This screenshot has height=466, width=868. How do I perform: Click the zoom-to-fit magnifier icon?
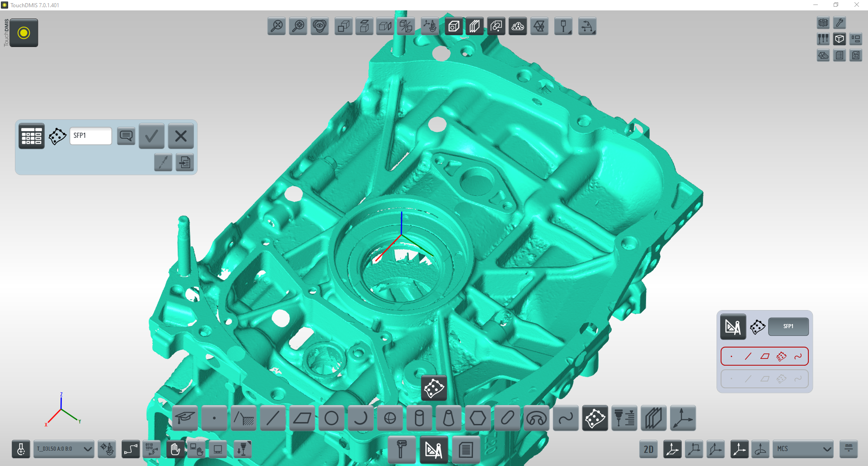[276, 26]
